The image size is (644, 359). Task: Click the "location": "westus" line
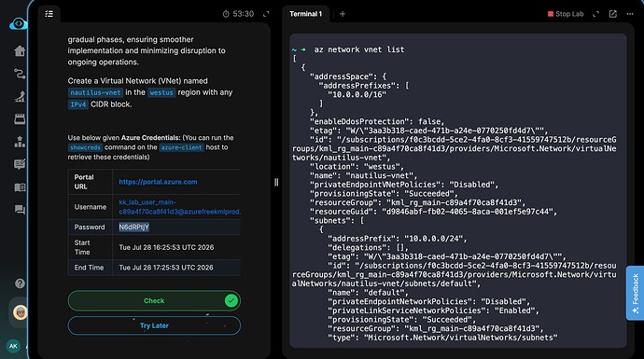tap(357, 167)
